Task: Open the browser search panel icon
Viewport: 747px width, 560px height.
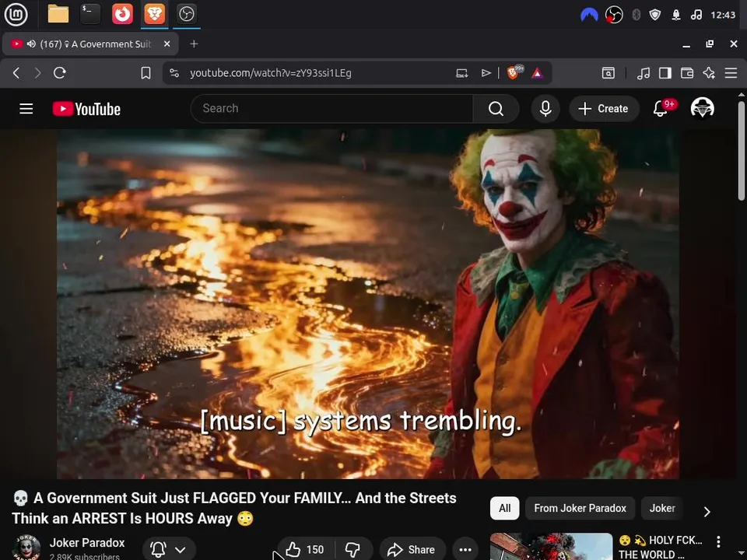Action: pyautogui.click(x=608, y=73)
